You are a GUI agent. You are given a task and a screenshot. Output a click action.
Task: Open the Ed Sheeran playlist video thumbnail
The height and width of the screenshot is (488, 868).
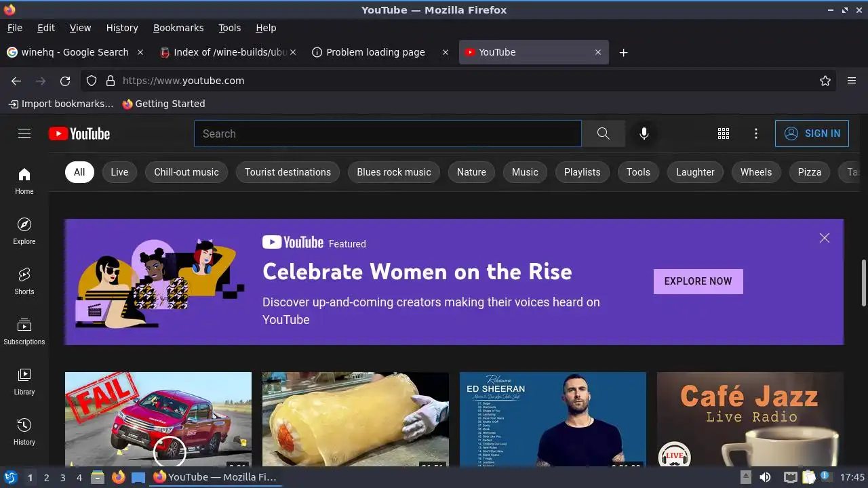tap(553, 419)
